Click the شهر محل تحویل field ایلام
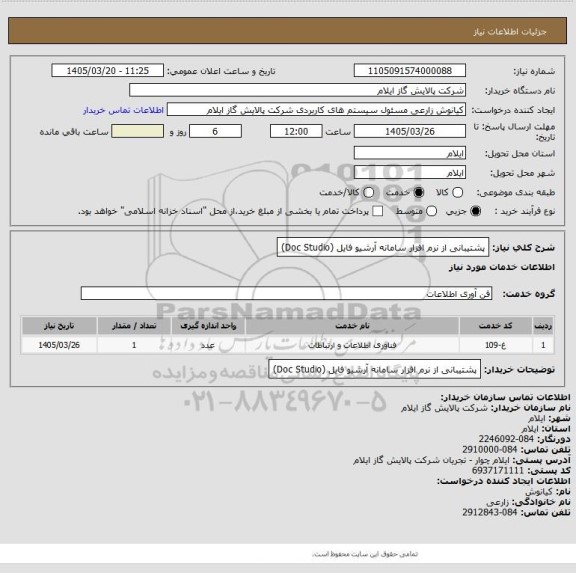 pyautogui.click(x=410, y=173)
